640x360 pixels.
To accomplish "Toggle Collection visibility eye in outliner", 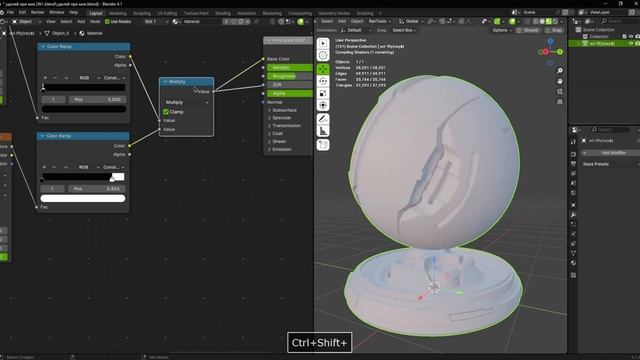I will pyautogui.click(x=631, y=36).
